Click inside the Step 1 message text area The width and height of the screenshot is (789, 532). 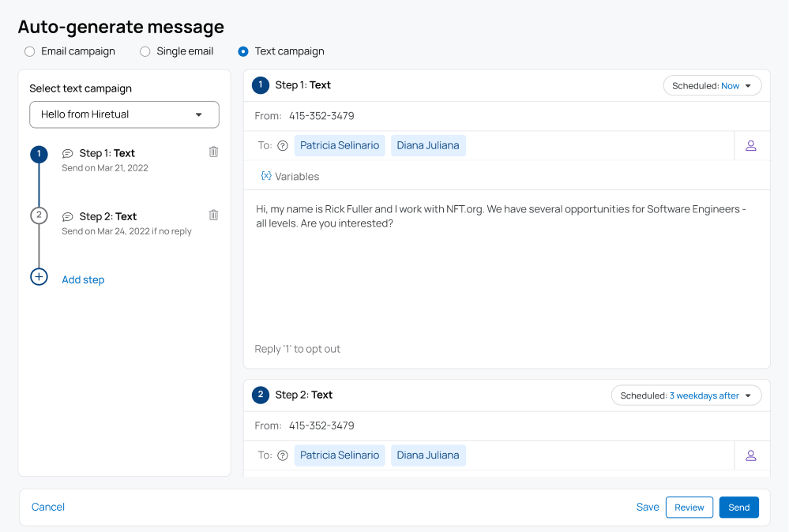(x=505, y=268)
